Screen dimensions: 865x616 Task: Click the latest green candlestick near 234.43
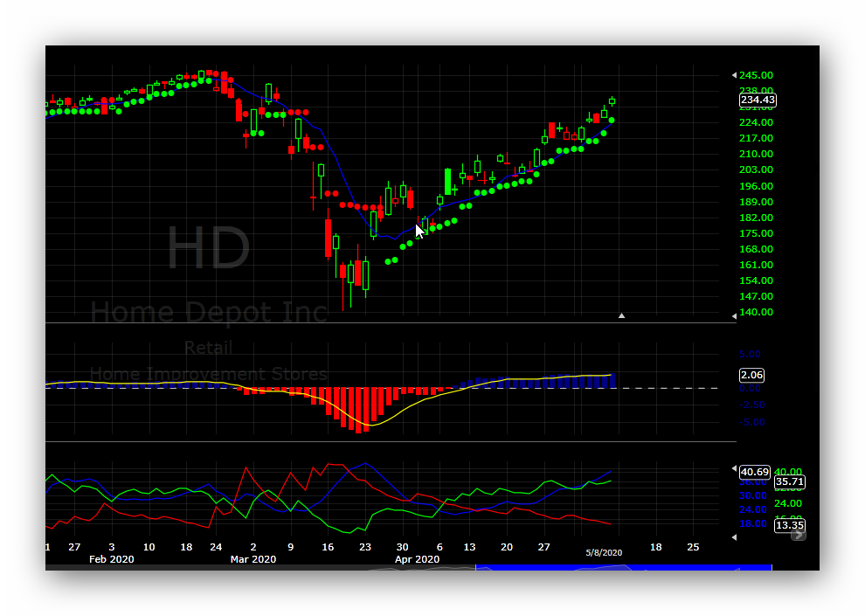pos(612,101)
